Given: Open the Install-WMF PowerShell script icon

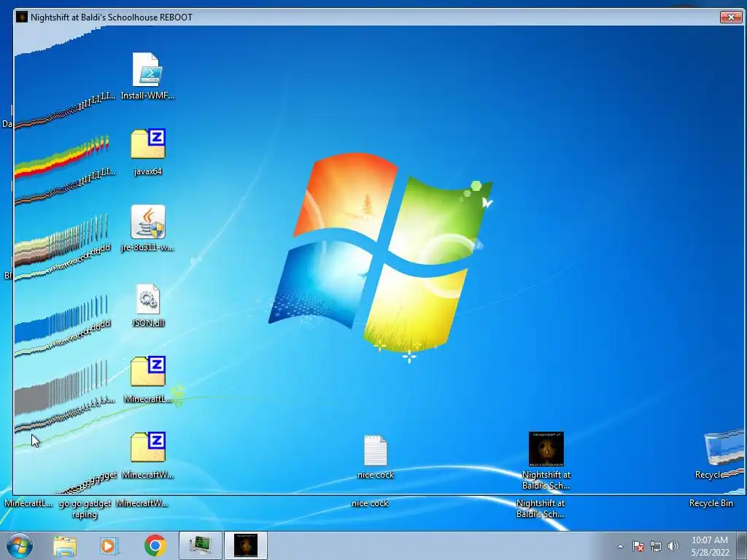Looking at the screenshot, I should coord(147,69).
